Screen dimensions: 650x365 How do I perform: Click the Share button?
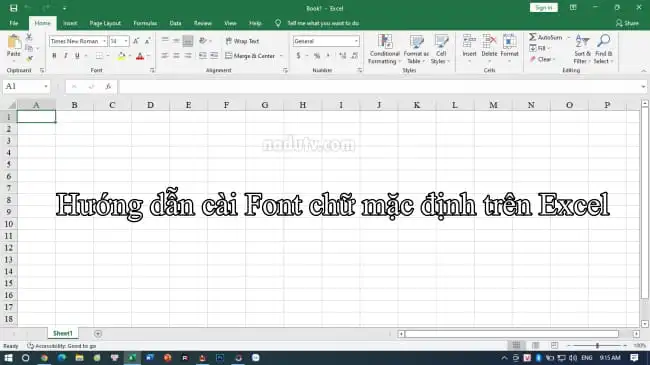coord(627,23)
